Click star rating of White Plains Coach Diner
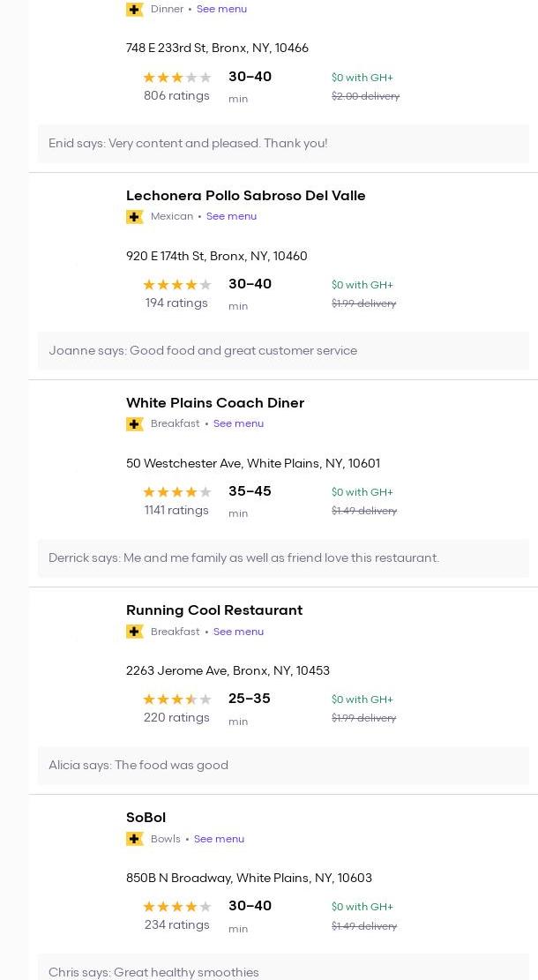 point(176,492)
